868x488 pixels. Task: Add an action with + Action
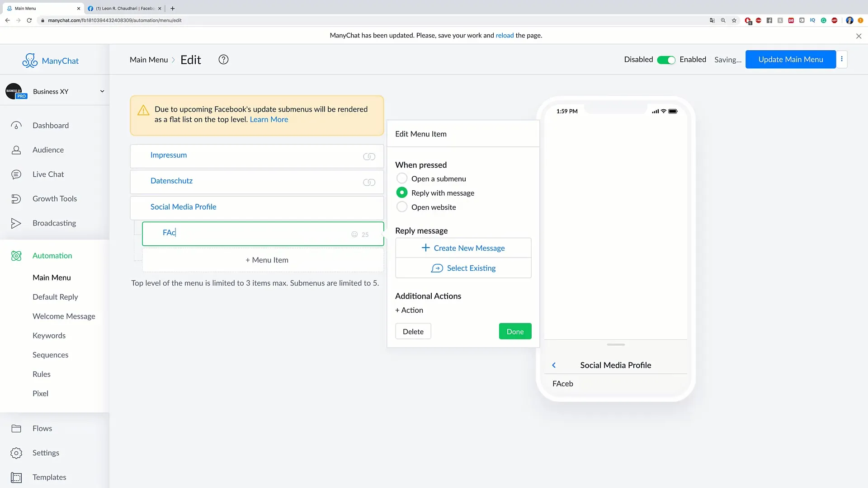[409, 310]
